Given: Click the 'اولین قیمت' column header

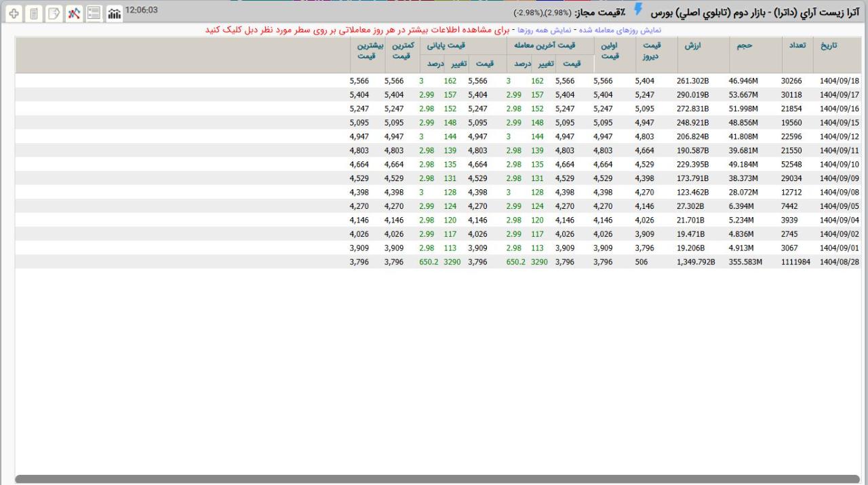Looking at the screenshot, I should click(610, 51).
